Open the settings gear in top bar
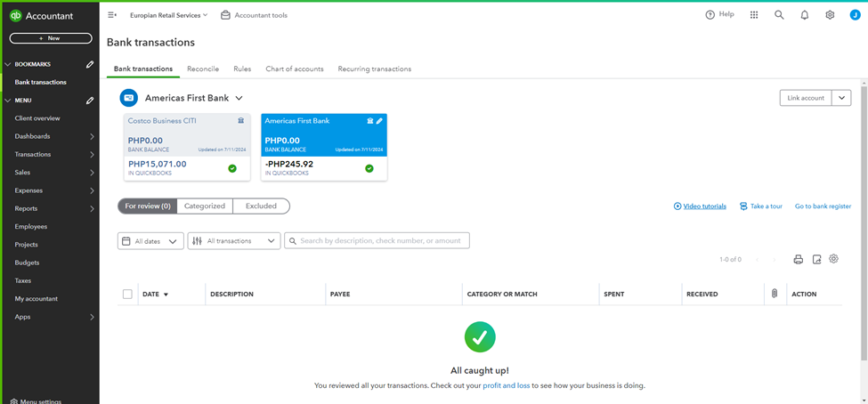 point(830,15)
